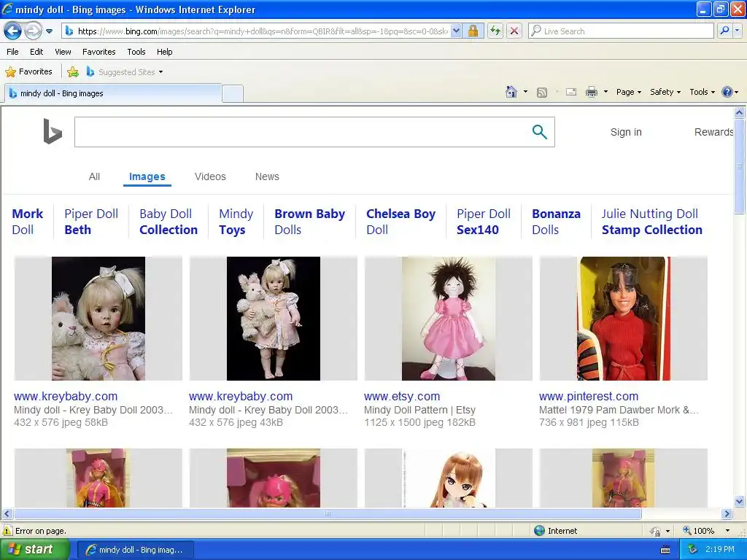Open the command bar Tools dropdown

tap(702, 92)
